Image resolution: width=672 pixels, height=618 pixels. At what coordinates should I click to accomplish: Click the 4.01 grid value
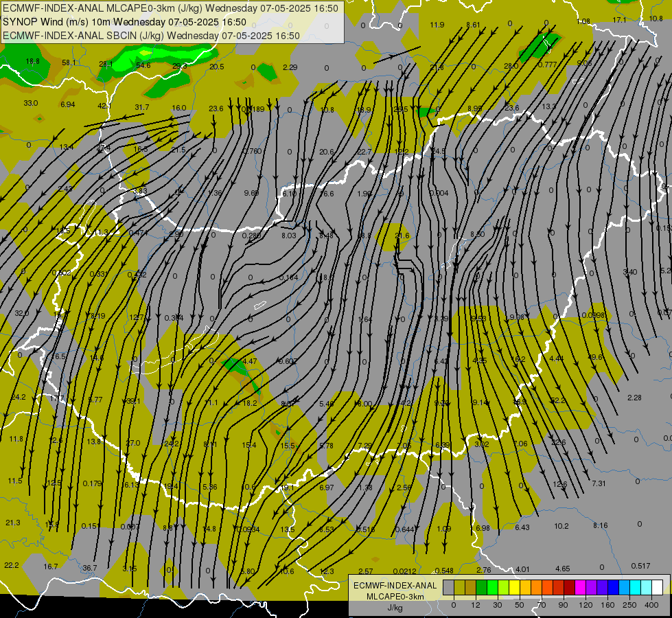[522, 569]
